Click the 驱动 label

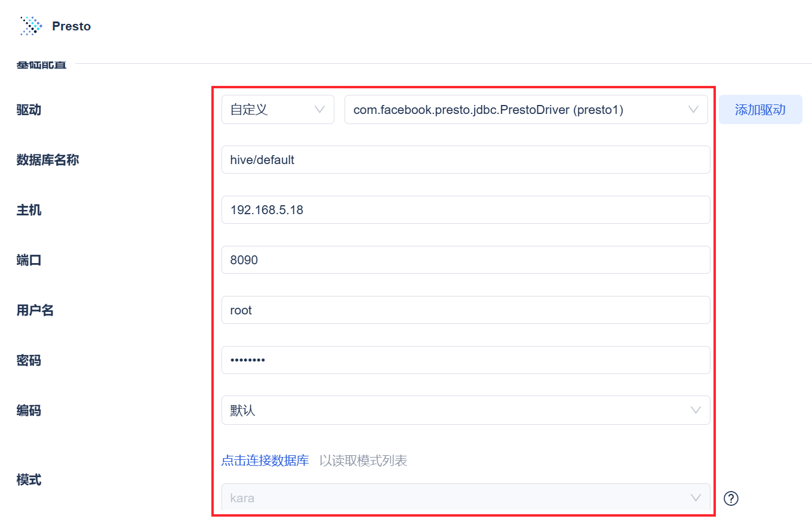click(29, 110)
